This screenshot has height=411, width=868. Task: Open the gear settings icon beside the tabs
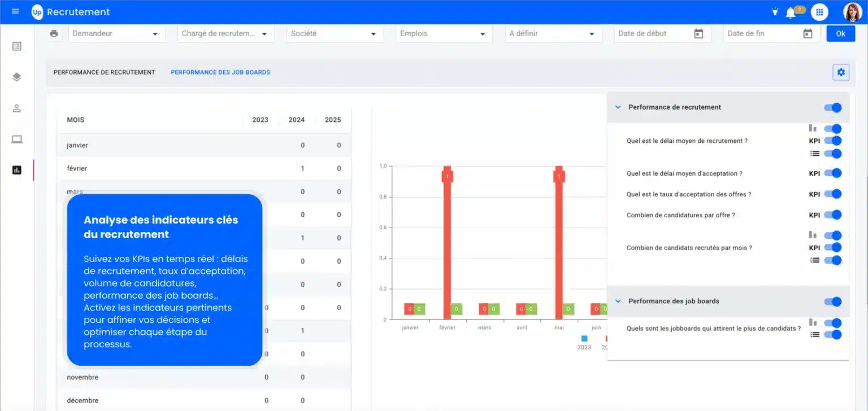(x=841, y=72)
